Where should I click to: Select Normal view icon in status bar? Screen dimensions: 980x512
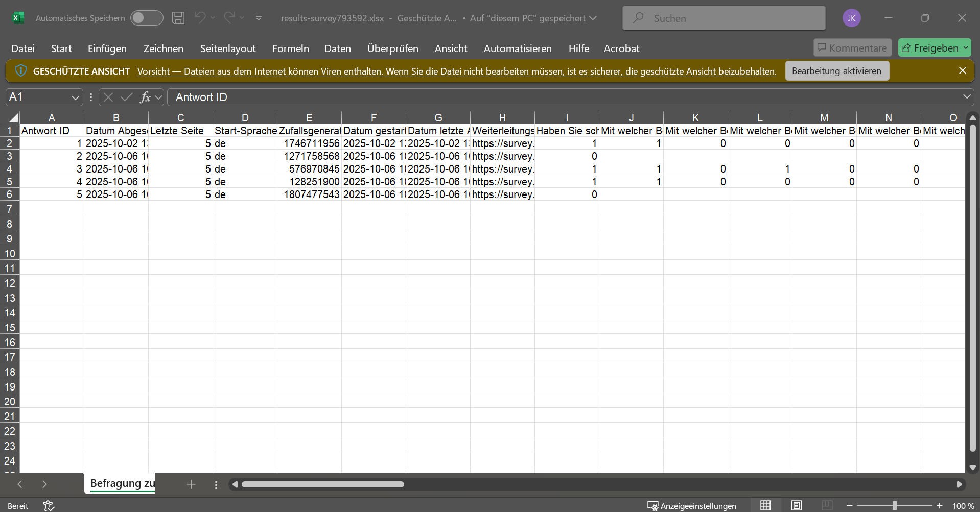pyautogui.click(x=765, y=505)
